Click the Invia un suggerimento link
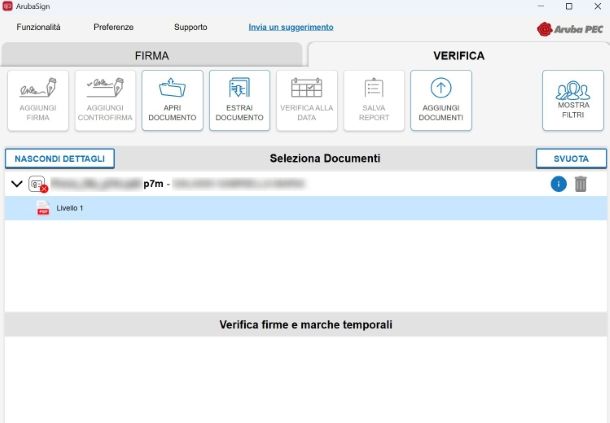Image resolution: width=610 pixels, height=423 pixels. pyautogui.click(x=291, y=27)
